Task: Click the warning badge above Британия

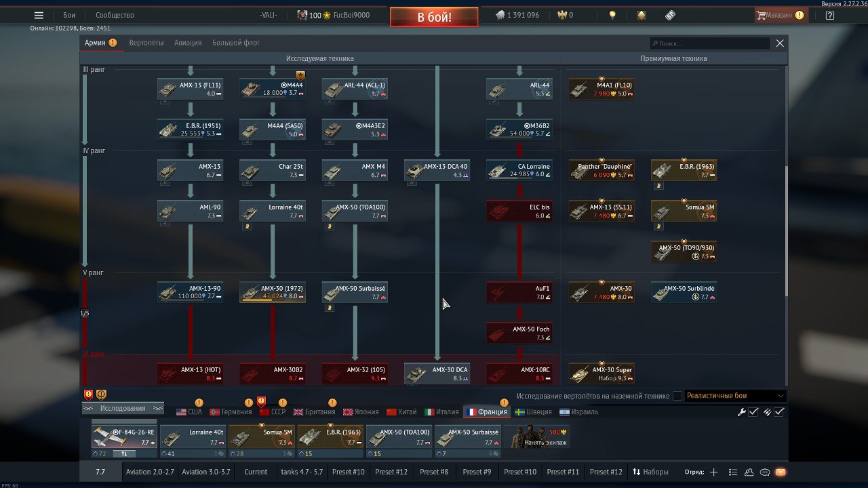Action: [x=332, y=403]
